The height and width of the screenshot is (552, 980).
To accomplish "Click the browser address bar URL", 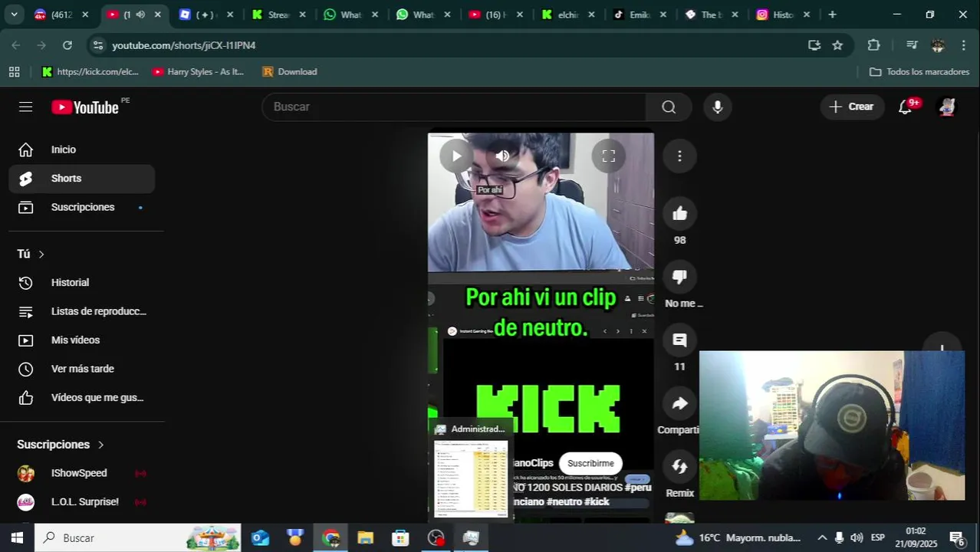I will [183, 45].
